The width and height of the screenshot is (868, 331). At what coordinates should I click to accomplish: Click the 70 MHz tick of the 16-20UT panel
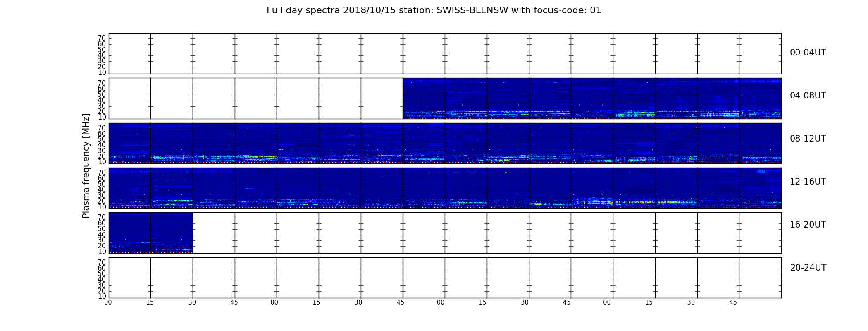point(102,217)
